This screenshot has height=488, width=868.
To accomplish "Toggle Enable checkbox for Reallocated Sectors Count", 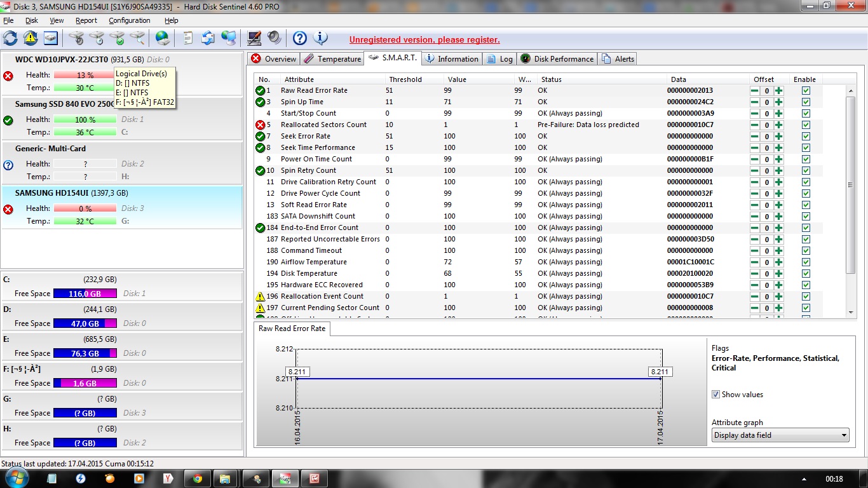I will (806, 125).
